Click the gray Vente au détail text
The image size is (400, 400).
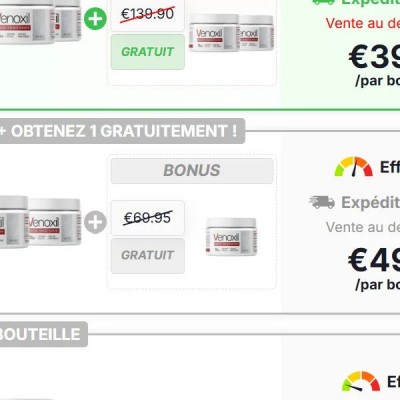(x=363, y=227)
